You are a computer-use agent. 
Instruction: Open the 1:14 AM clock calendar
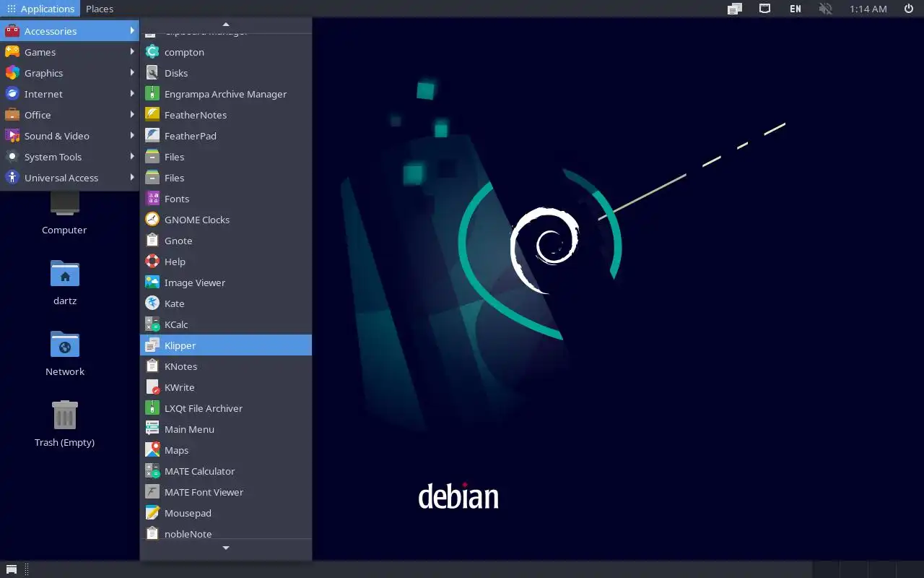point(868,9)
